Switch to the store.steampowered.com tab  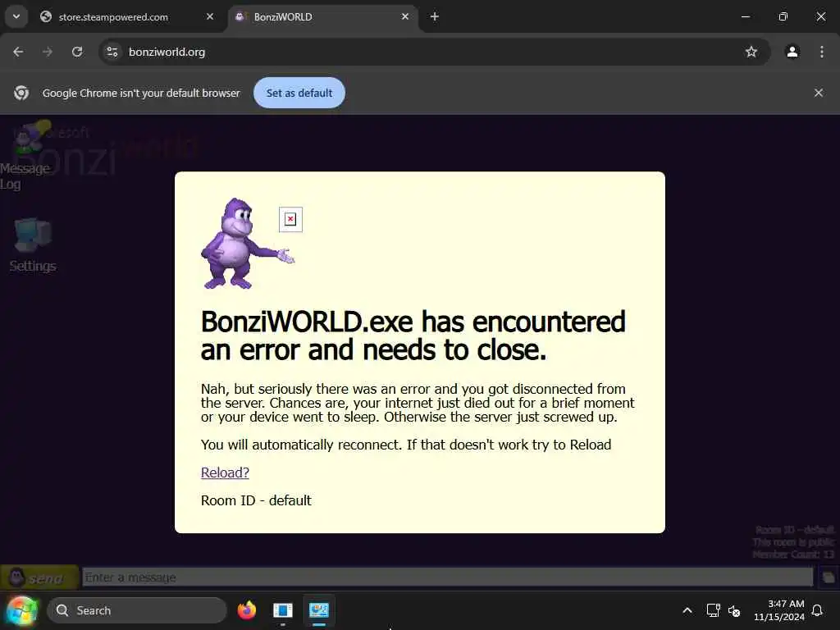127,17
